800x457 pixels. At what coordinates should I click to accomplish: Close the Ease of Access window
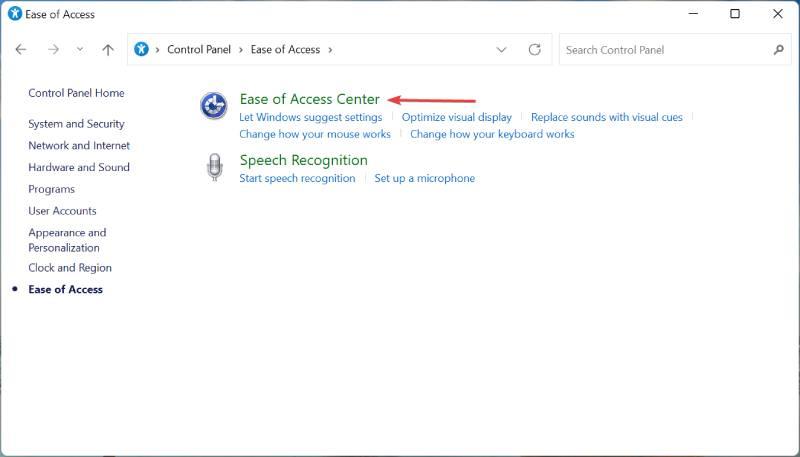coord(778,14)
